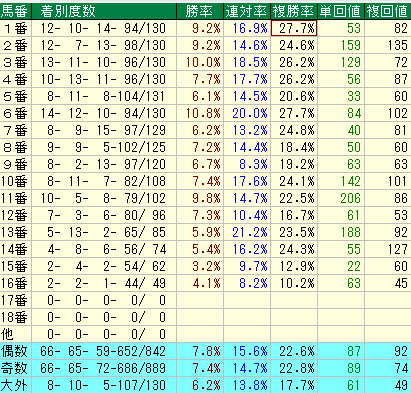Viewport: 411px width, 393px height.
Task: Click 複回値 127 in row 14番
Action: tap(388, 249)
